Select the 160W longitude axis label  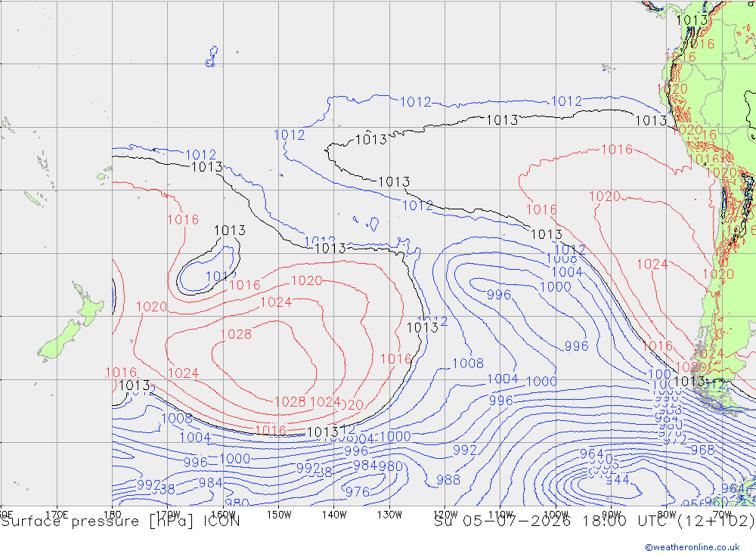pos(223,514)
